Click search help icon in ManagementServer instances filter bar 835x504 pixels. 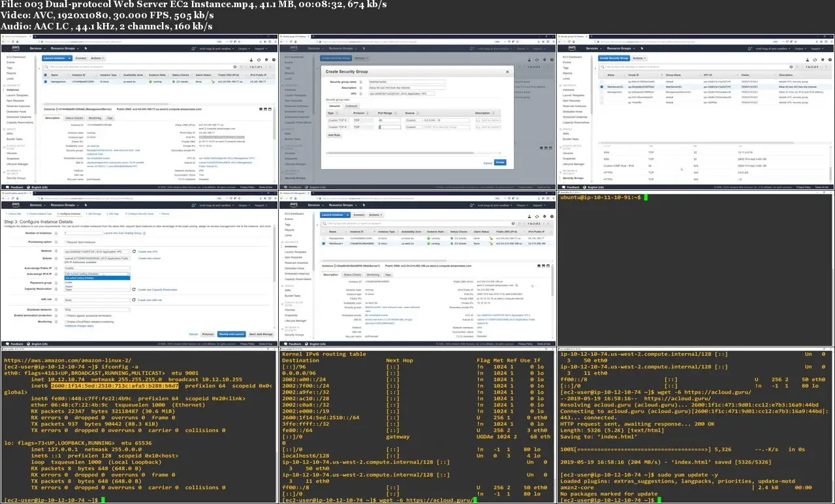235,67
